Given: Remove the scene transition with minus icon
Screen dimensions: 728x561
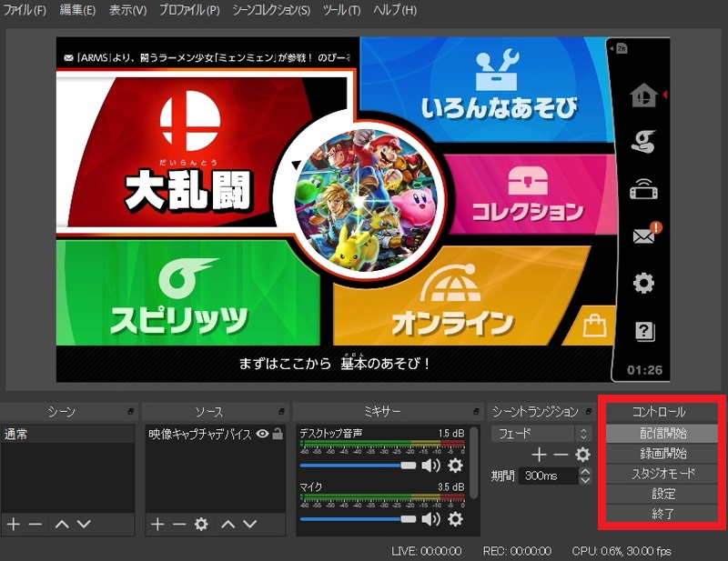Looking at the screenshot, I should pyautogui.click(x=561, y=455).
